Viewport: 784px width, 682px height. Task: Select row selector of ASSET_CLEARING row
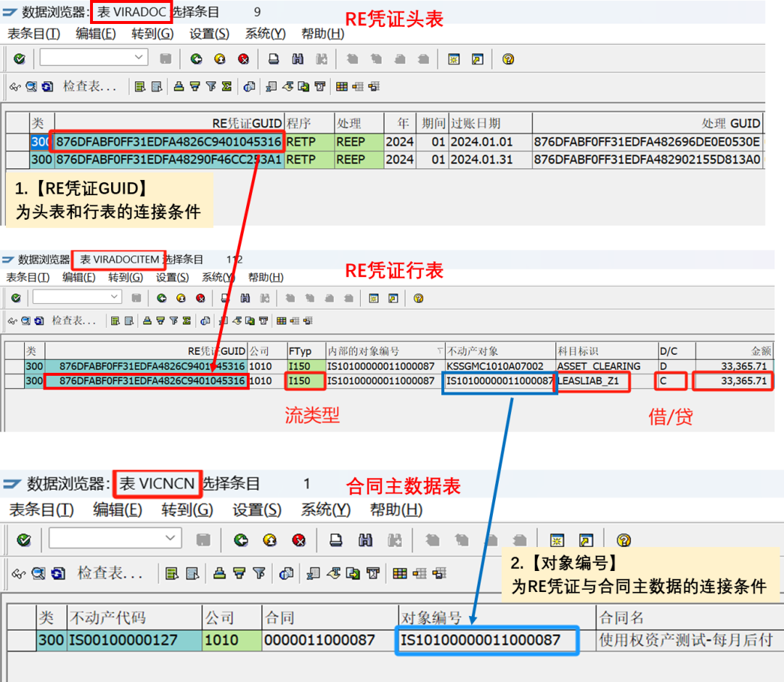(x=15, y=366)
